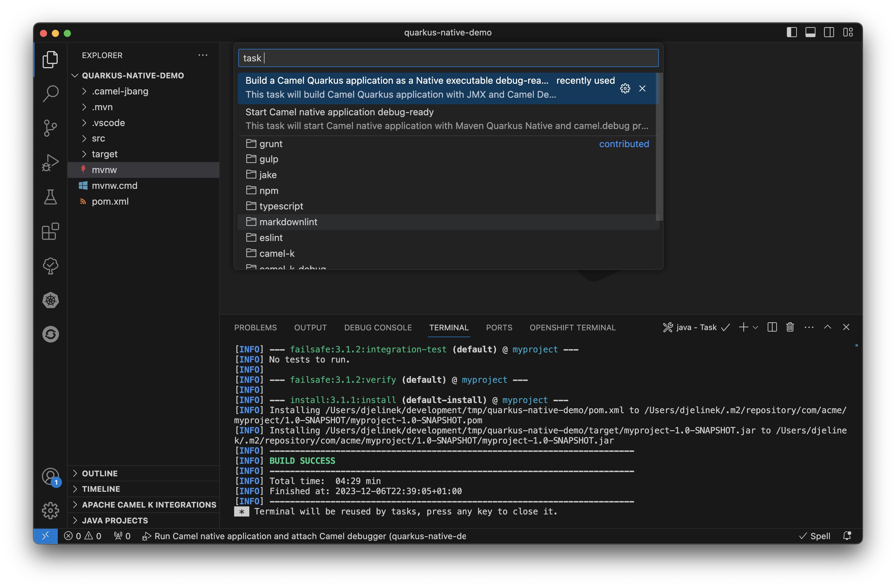Switch to the PORTS tab
Screen dimensions: 896x588
(x=499, y=327)
